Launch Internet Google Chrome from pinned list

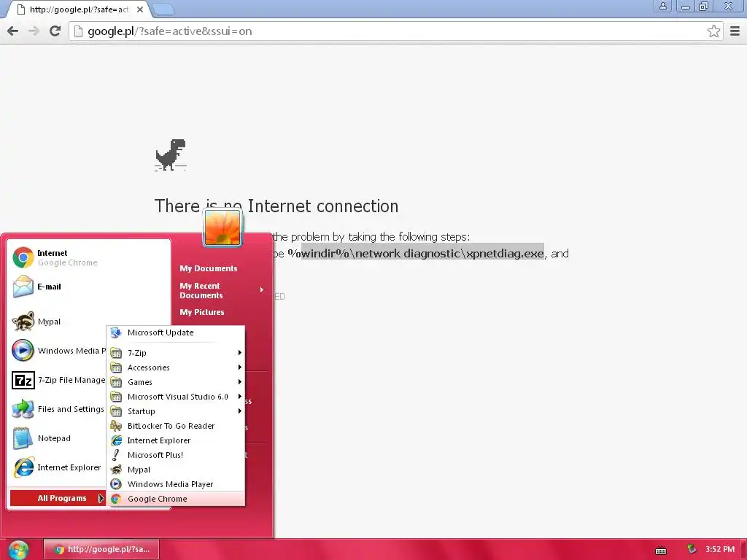tap(88, 257)
